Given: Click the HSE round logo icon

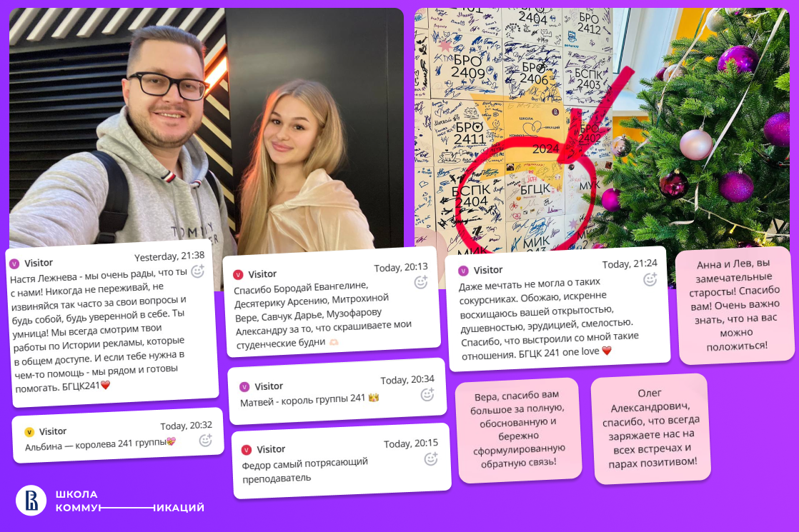Looking at the screenshot, I should (x=31, y=501).
